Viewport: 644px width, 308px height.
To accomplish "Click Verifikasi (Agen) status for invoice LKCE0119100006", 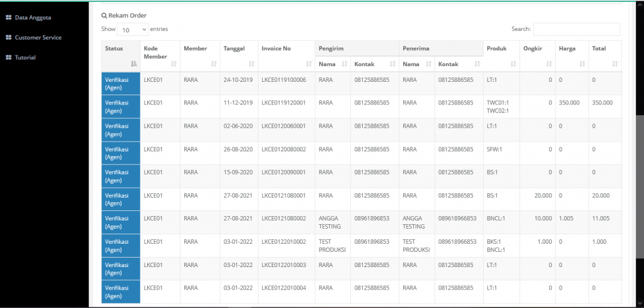I will (121, 84).
